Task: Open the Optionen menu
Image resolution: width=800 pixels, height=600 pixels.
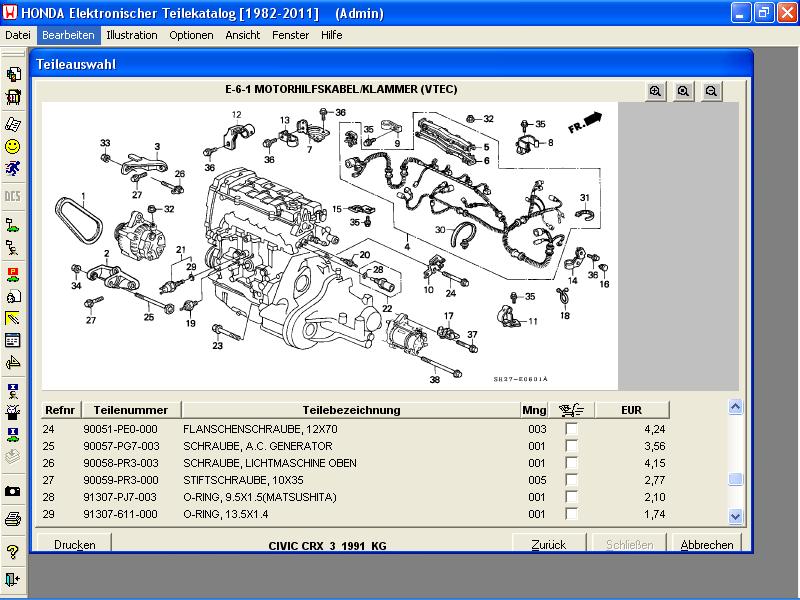Action: [191, 35]
